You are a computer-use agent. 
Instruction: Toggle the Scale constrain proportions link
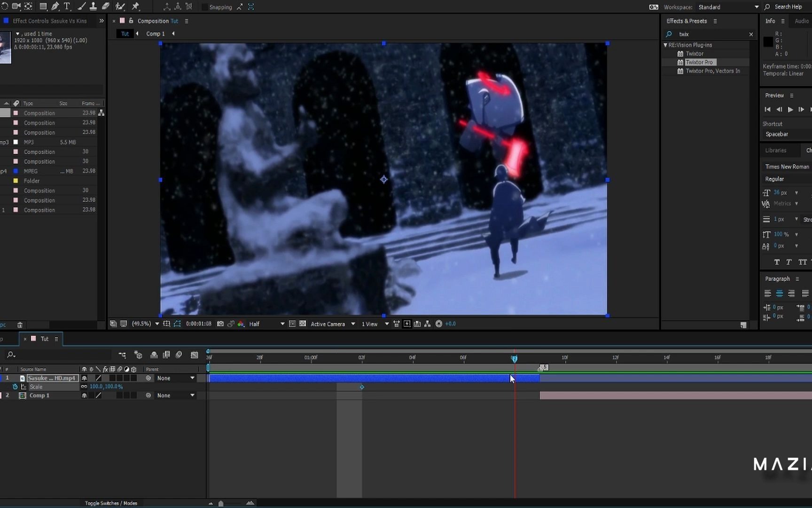(x=84, y=387)
